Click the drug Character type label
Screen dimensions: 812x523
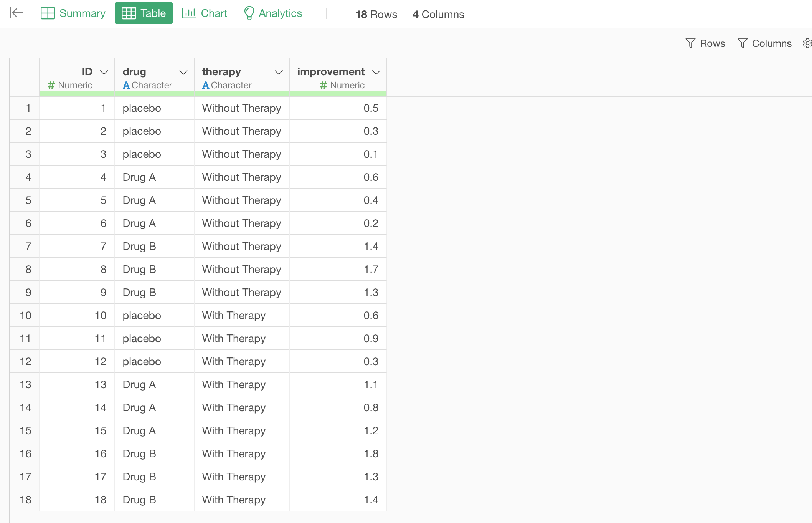(147, 85)
